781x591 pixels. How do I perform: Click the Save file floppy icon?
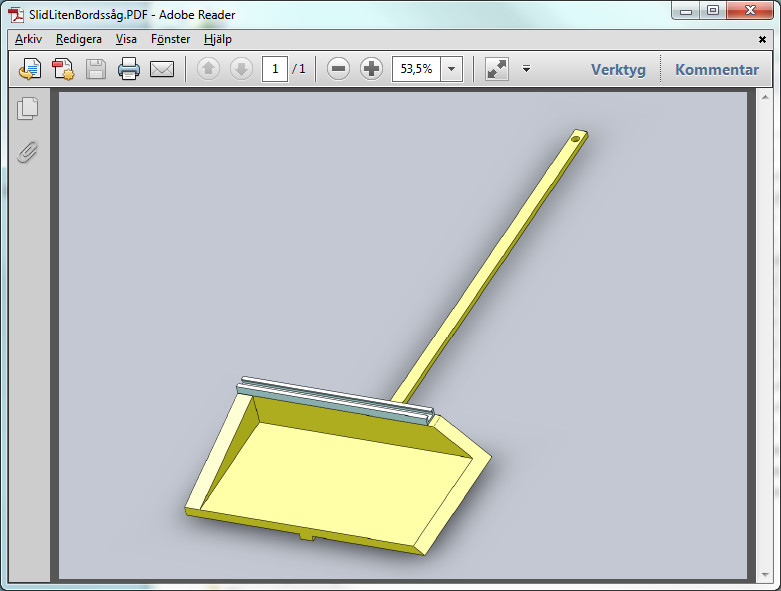pos(96,69)
